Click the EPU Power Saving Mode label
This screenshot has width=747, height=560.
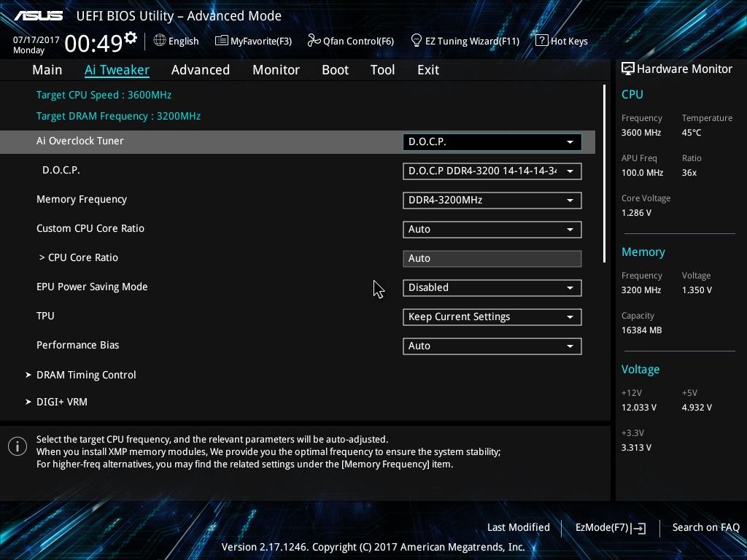point(92,287)
